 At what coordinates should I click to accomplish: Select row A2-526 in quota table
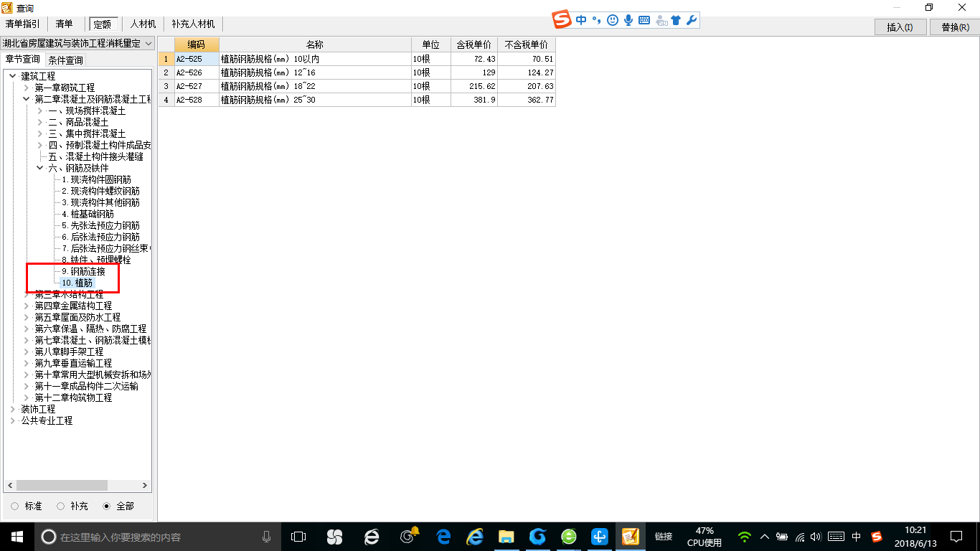pos(357,72)
